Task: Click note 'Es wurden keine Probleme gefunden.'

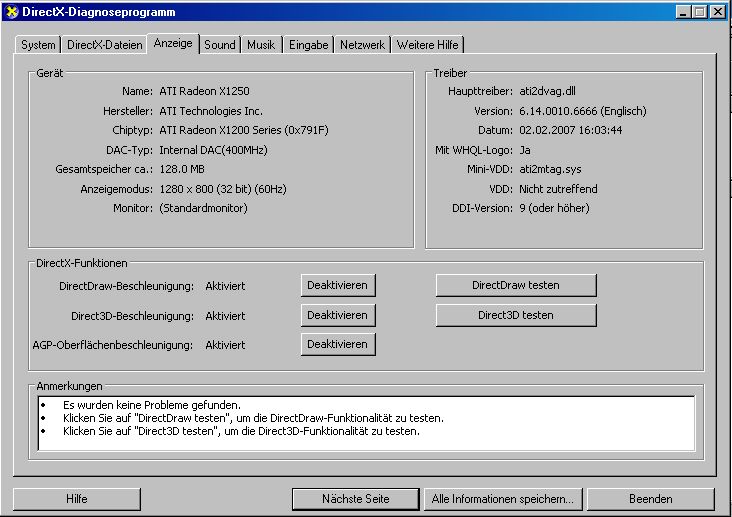Action: pos(152,405)
